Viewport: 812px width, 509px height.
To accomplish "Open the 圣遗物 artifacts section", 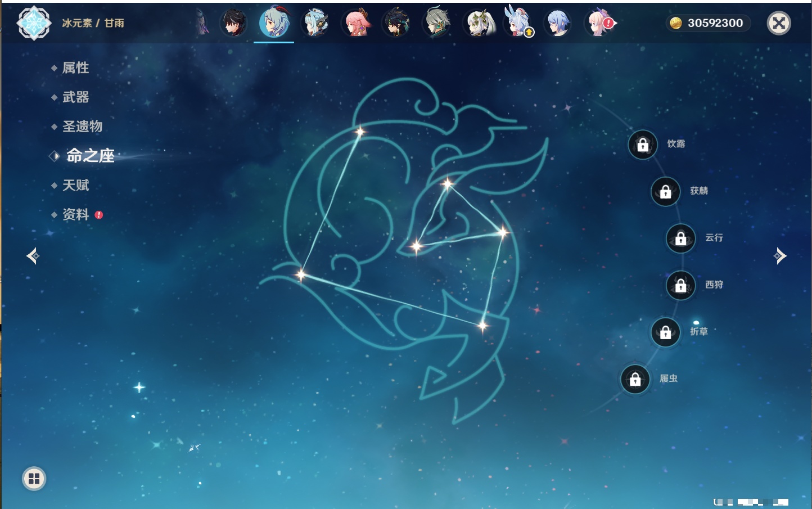I will click(82, 127).
